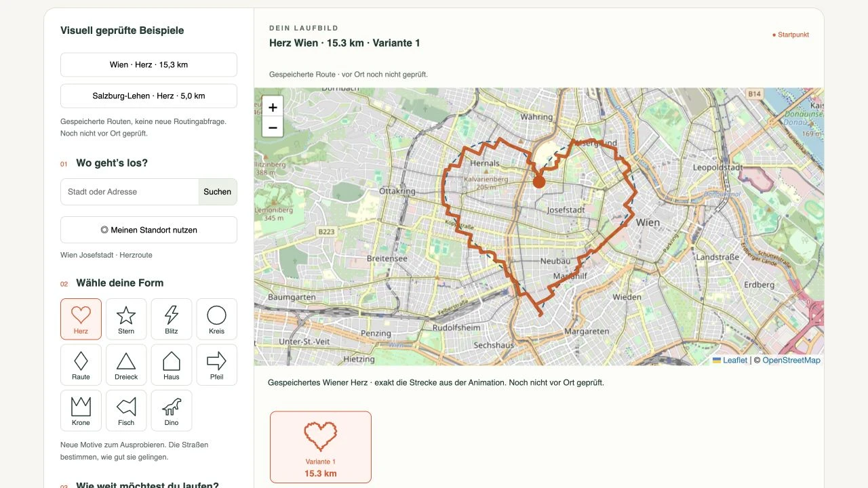
Task: Click the Startpunkt legend label
Action: point(791,35)
